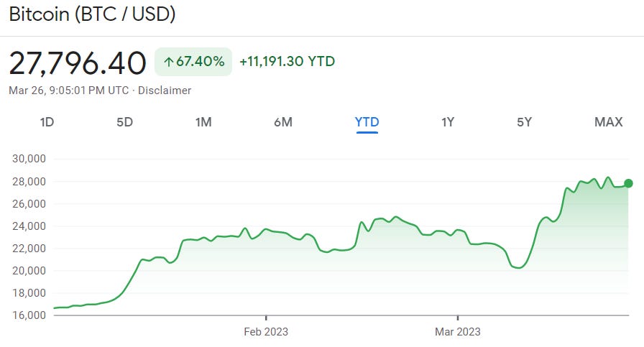Click the 20,000 y-axis label
The image size is (644, 347).
(29, 271)
